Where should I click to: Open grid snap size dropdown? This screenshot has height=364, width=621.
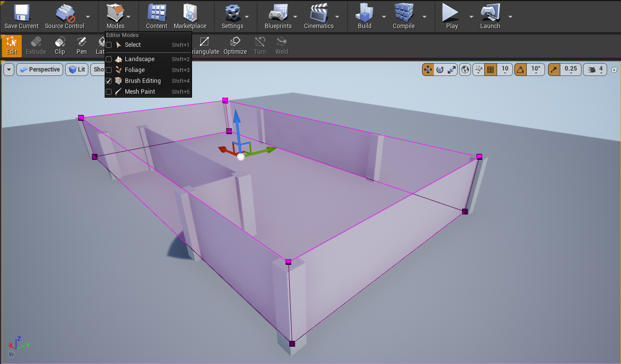click(x=505, y=70)
